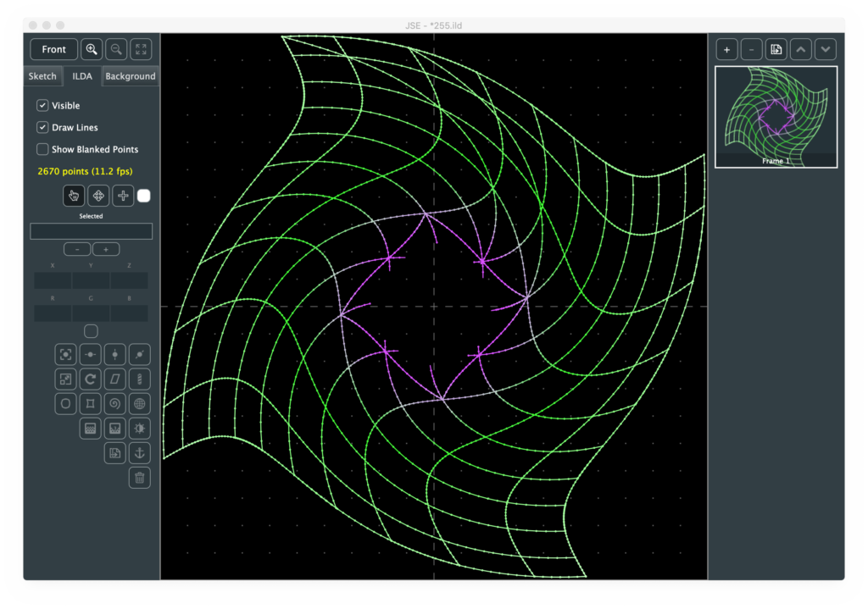Open the Front view selector

[53, 49]
